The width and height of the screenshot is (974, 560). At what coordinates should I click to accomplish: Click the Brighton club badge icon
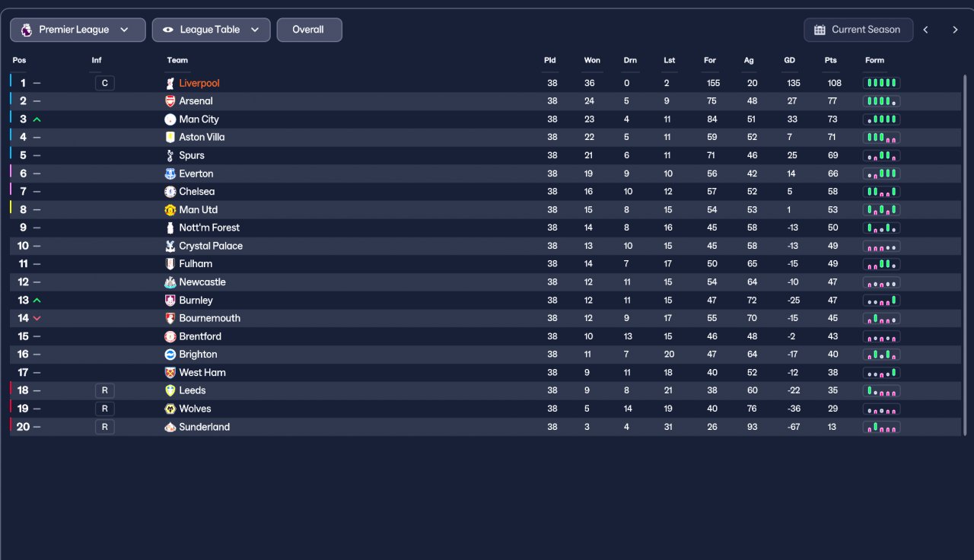pyautogui.click(x=170, y=355)
